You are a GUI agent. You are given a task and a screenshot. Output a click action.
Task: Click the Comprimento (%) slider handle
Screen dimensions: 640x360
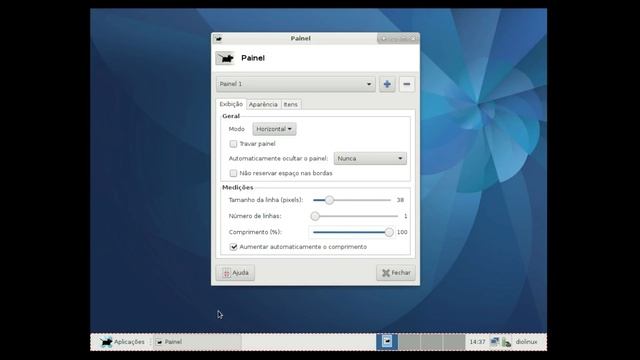click(x=389, y=232)
